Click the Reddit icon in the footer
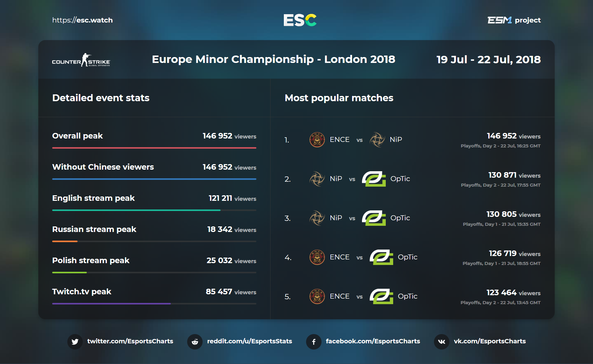 tap(195, 341)
